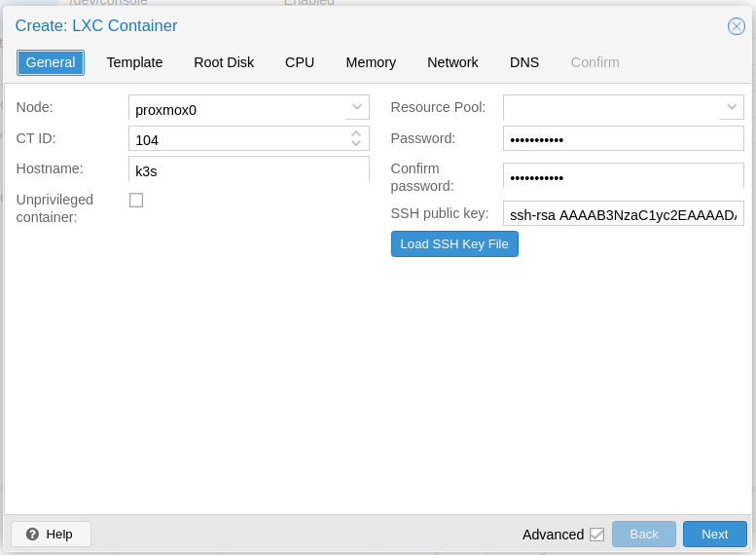Toggle the Advanced options checkbox

pos(596,534)
